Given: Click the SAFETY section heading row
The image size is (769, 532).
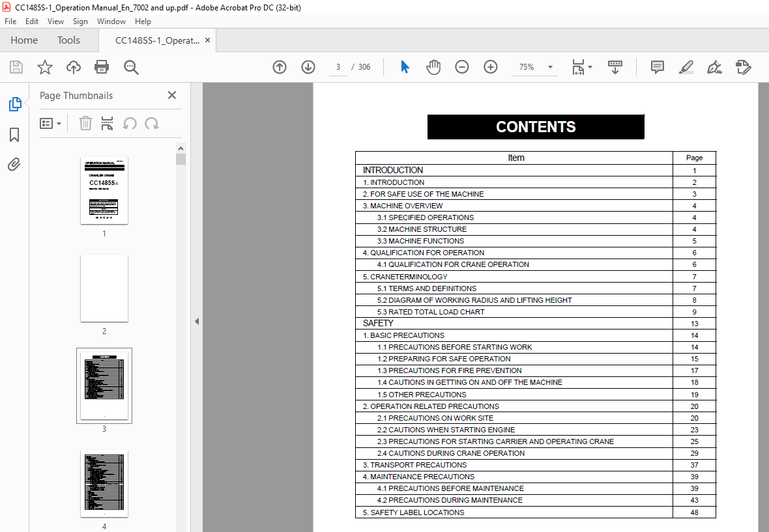Looking at the screenshot, I should [x=536, y=324].
